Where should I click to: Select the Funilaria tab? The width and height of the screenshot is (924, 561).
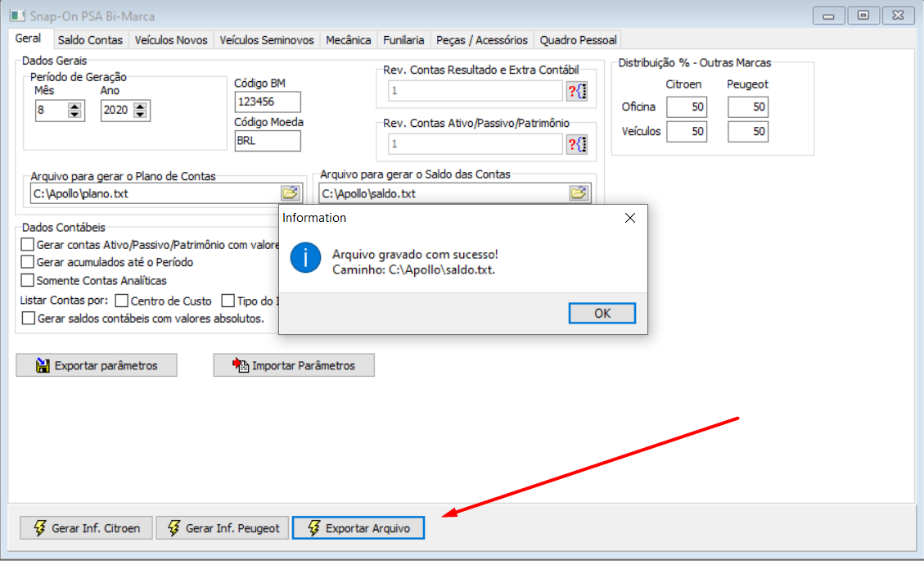point(403,40)
